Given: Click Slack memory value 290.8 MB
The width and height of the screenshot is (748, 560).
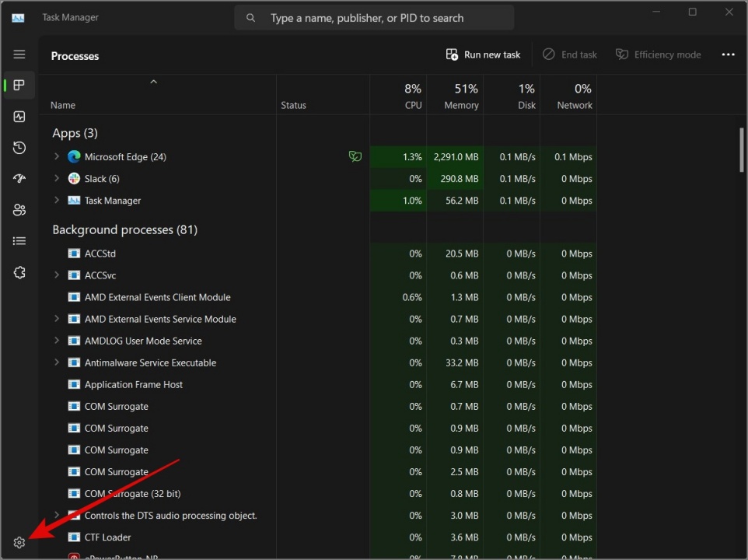Looking at the screenshot, I should tap(459, 179).
